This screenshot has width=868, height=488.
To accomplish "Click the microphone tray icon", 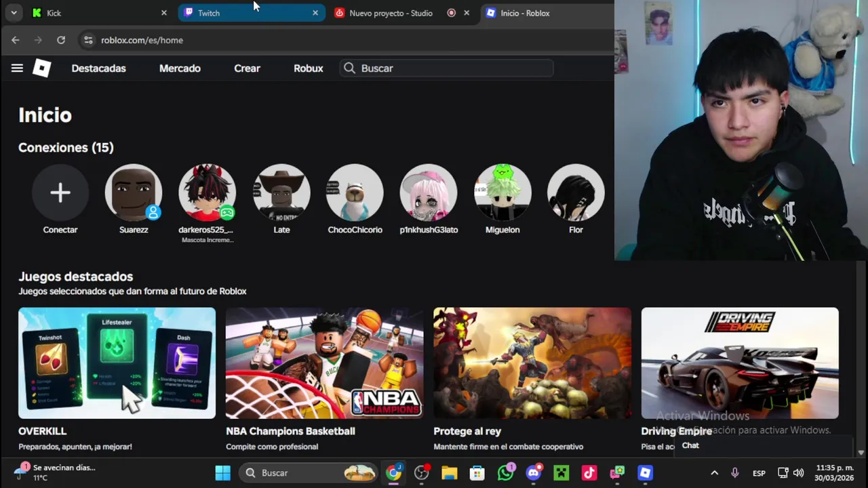I will tap(735, 473).
